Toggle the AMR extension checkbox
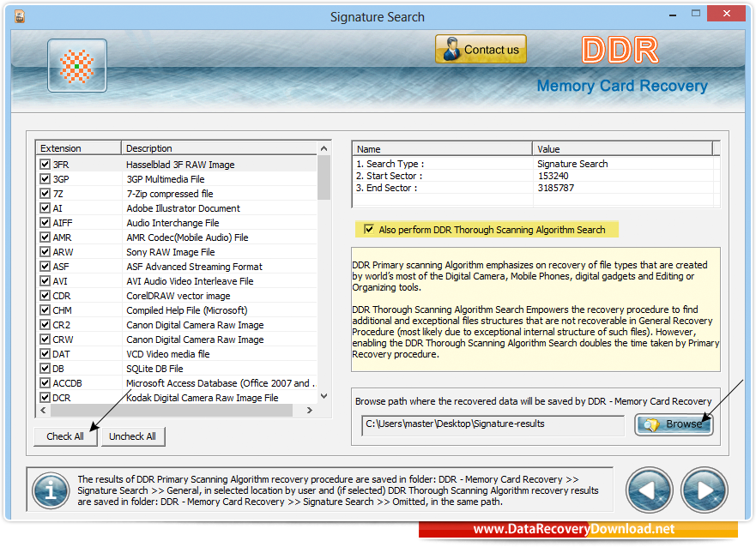The width and height of the screenshot is (756, 547). (x=45, y=237)
